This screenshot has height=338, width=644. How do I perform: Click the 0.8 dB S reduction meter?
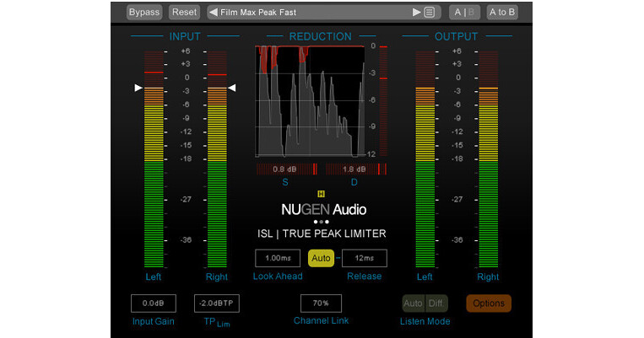pyautogui.click(x=287, y=169)
